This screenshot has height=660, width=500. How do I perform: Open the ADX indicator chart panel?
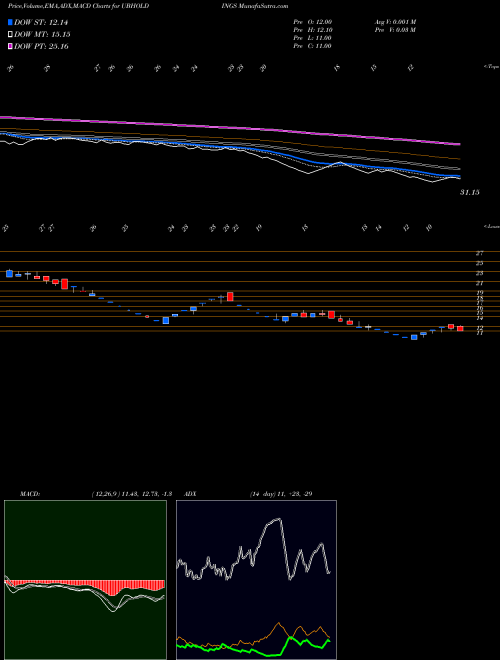click(x=256, y=580)
